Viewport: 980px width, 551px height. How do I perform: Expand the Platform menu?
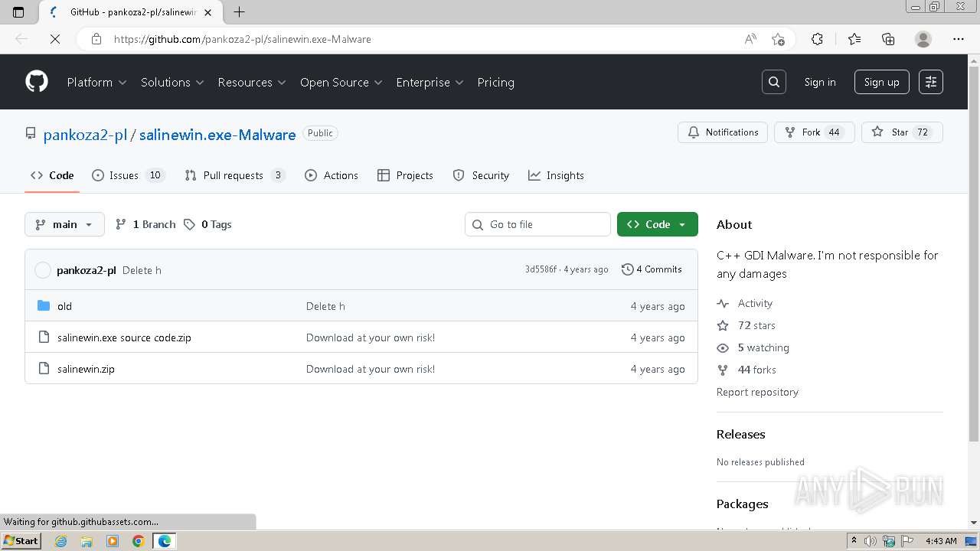(96, 82)
